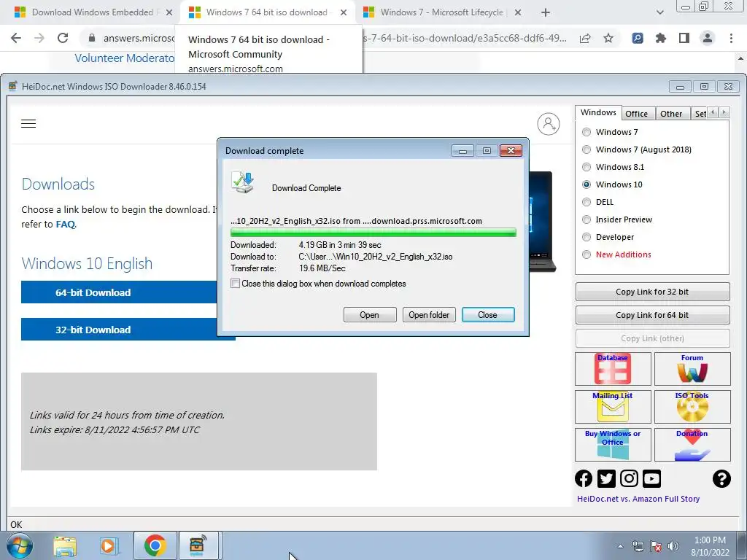Open the Chrome side panel icon
Image resolution: width=747 pixels, height=560 pixels.
pyautogui.click(x=684, y=38)
